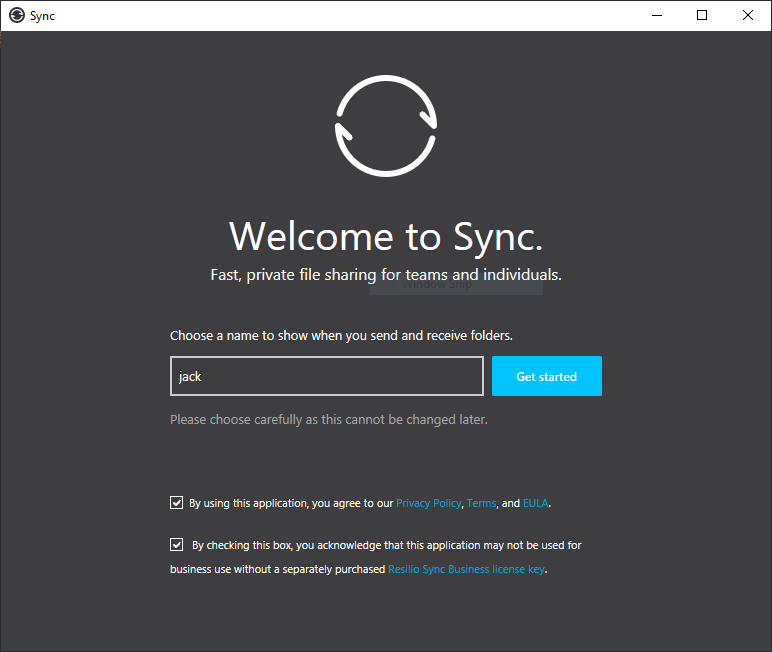Click the "Welcome to Sync." heading

click(386, 236)
